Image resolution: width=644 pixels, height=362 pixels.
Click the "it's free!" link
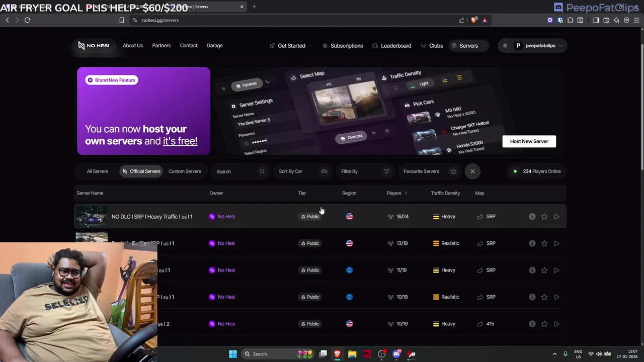tap(180, 141)
